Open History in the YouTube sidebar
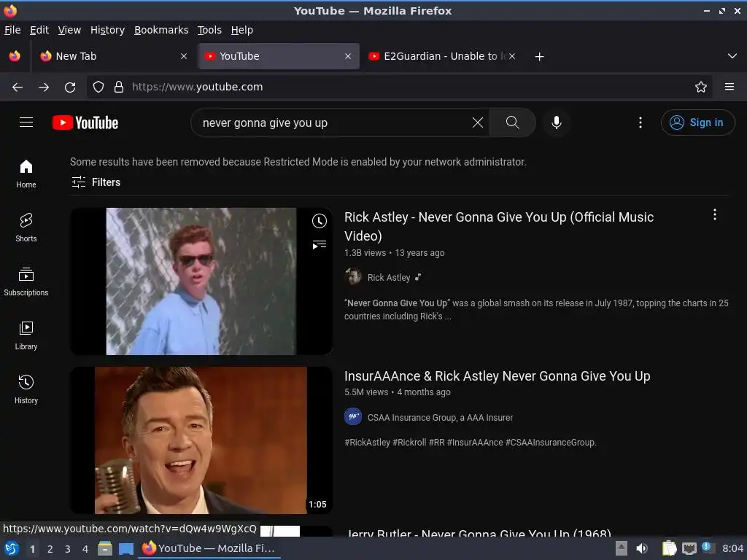This screenshot has height=560, width=747. (26, 389)
